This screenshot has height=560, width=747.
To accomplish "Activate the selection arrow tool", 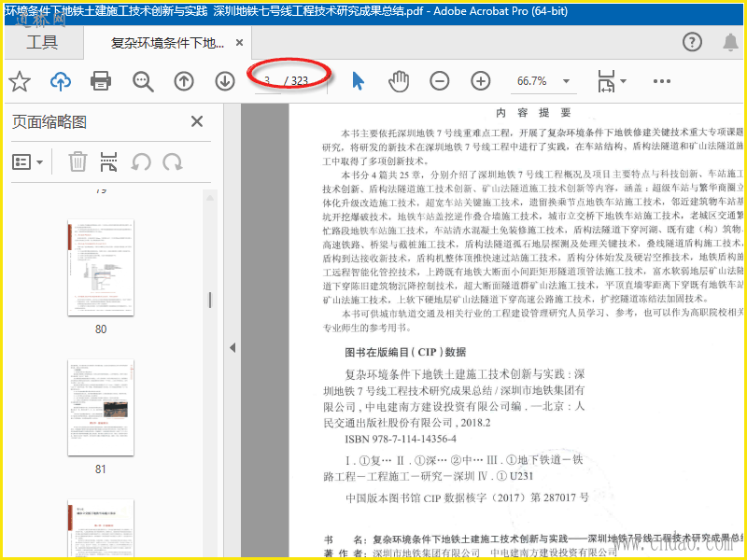I will (358, 81).
